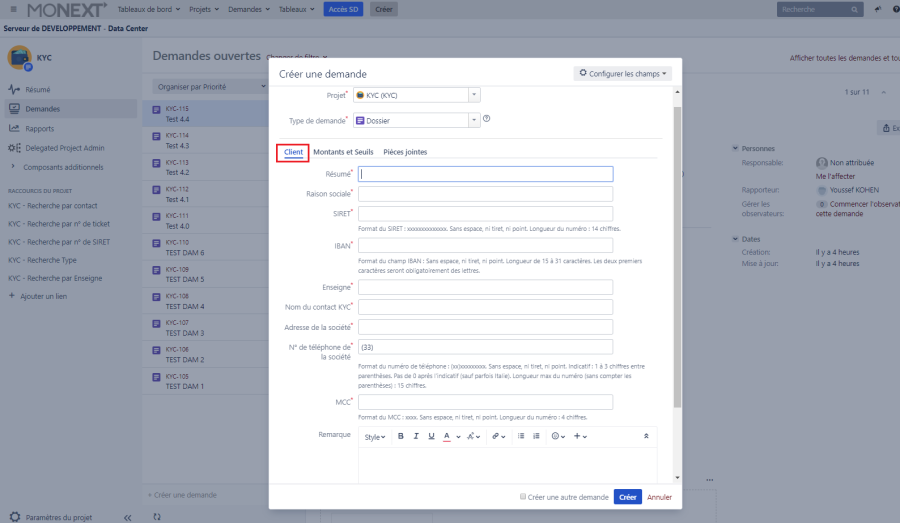Switch to the 'Montants et Seuils' tab
The height and width of the screenshot is (523, 900).
pos(343,152)
